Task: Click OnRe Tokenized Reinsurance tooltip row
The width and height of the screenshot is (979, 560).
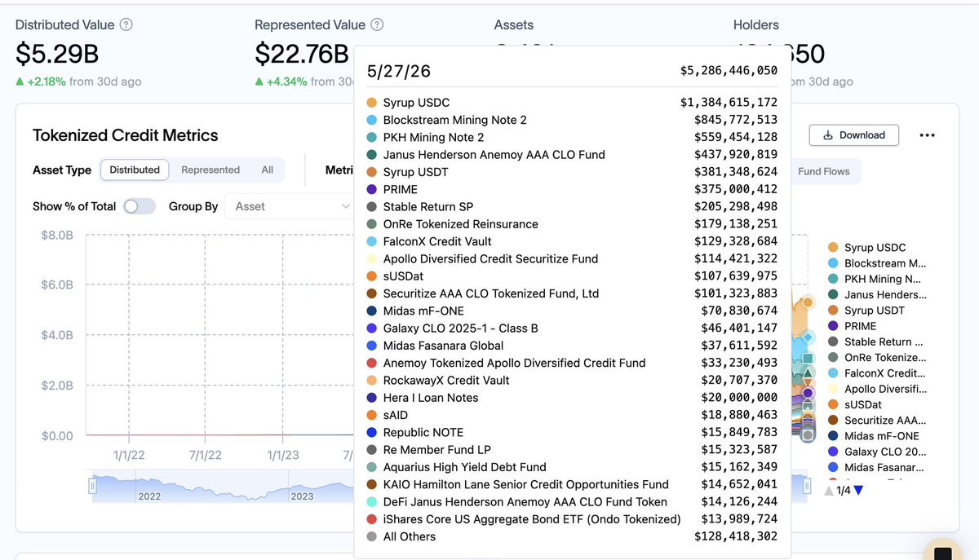Action: [x=572, y=224]
